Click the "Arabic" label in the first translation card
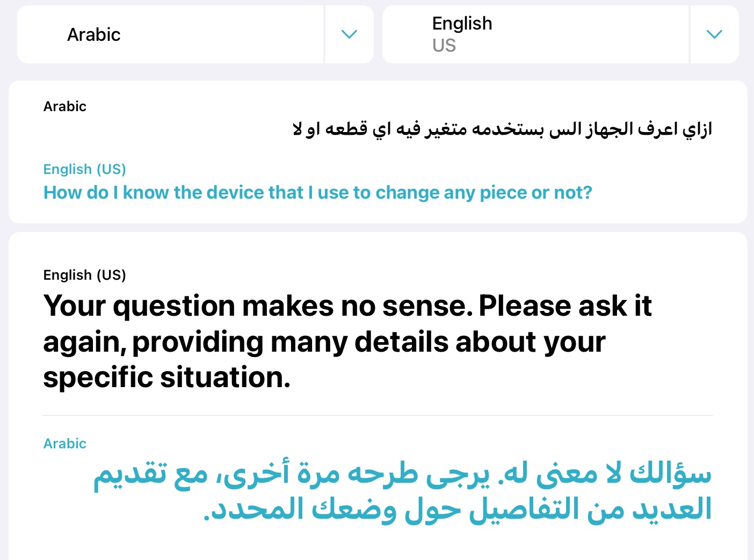The width and height of the screenshot is (754, 560). [x=64, y=106]
